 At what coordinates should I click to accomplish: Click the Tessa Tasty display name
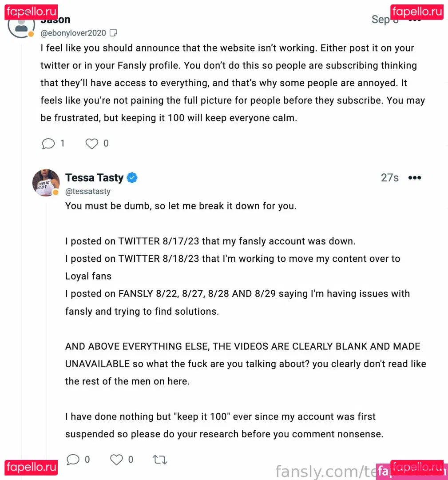click(x=94, y=178)
